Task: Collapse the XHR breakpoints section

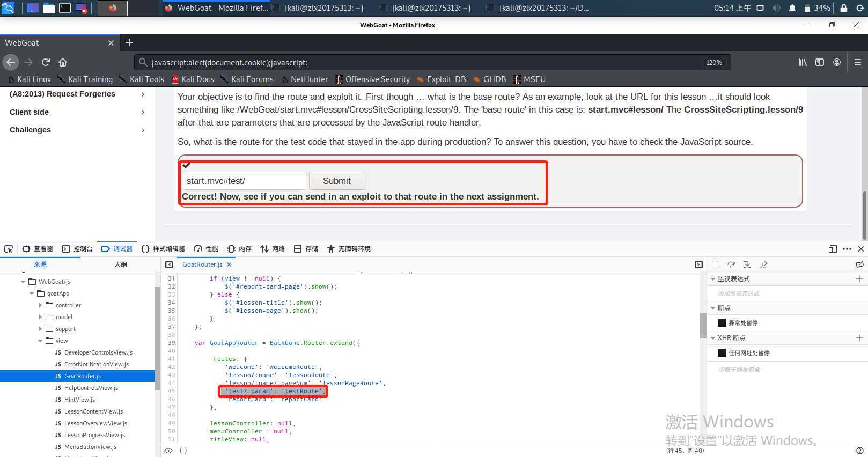Action: [713, 338]
